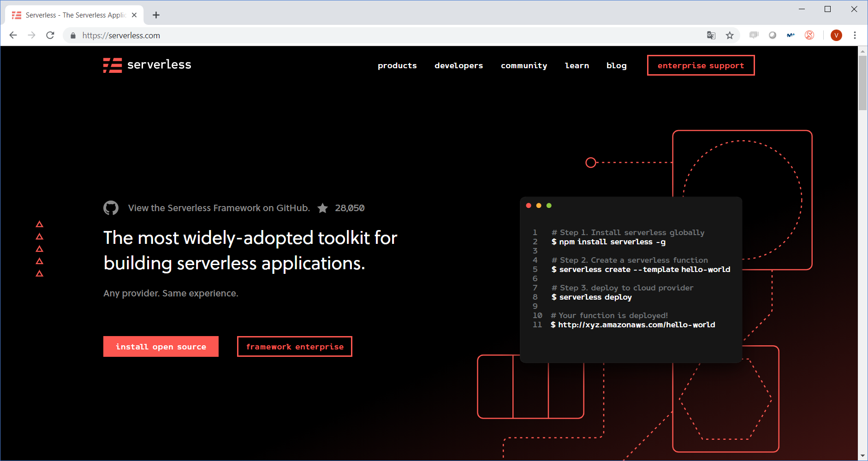Image resolution: width=868 pixels, height=461 pixels.
Task: Open the products menu
Action: coord(397,65)
